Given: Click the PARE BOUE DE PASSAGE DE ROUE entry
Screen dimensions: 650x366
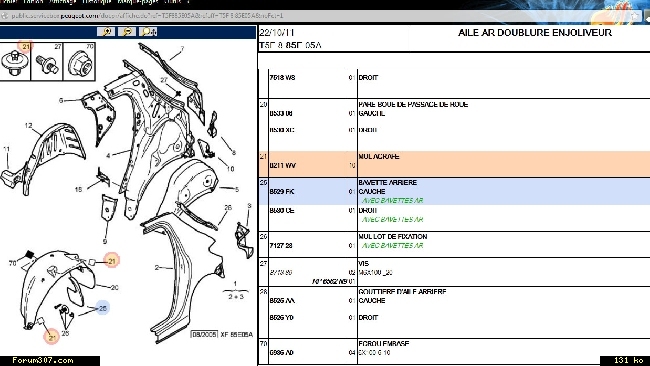Looking at the screenshot, I should click(413, 104).
